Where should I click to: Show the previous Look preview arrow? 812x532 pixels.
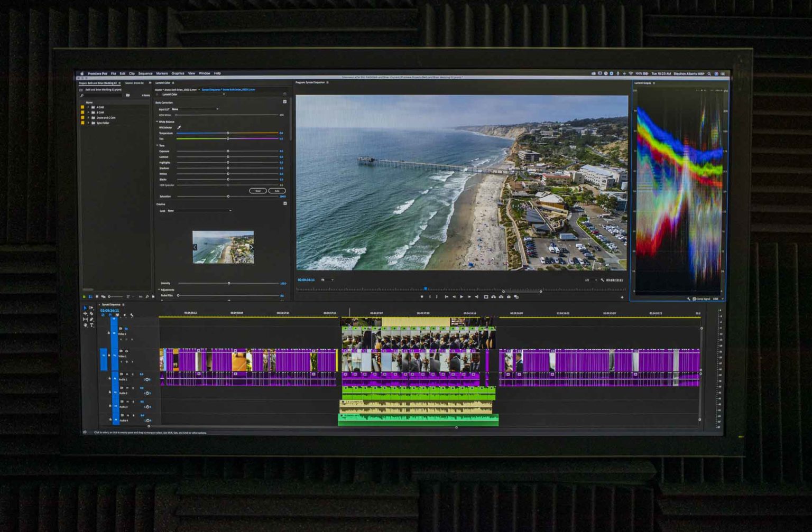tap(195, 247)
